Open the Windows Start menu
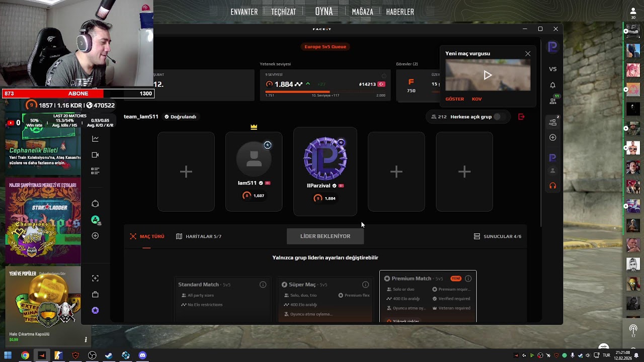The height and width of the screenshot is (362, 644). [8, 355]
